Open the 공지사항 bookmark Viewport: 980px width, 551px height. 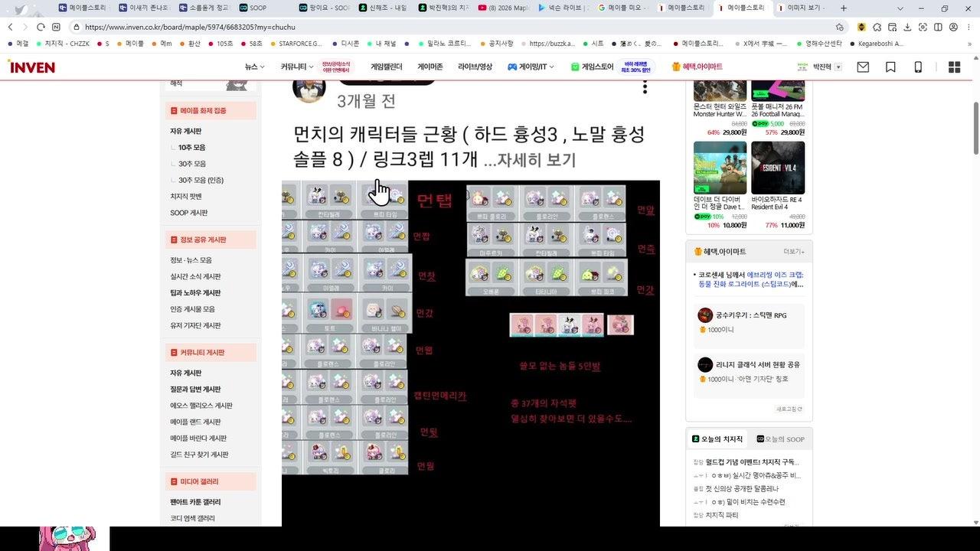496,44
